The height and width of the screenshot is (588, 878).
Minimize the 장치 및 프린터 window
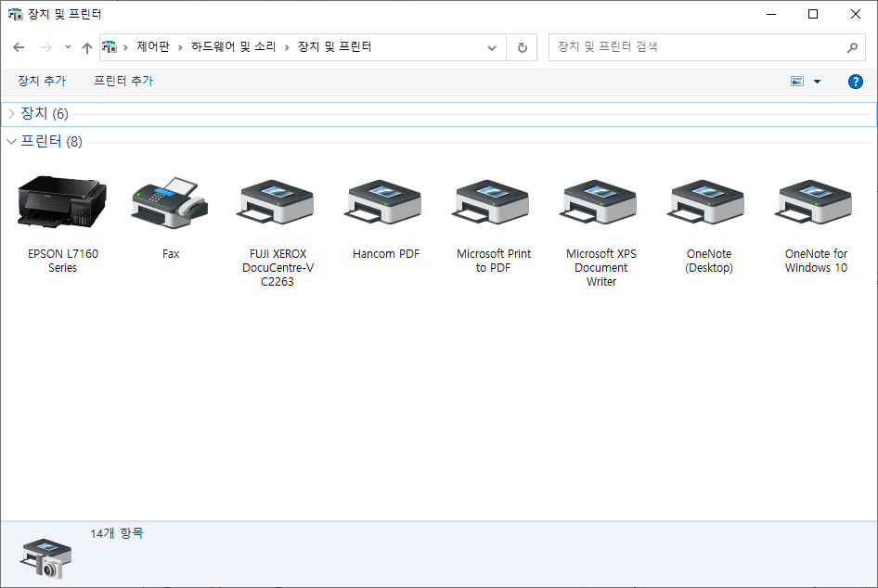pyautogui.click(x=771, y=14)
